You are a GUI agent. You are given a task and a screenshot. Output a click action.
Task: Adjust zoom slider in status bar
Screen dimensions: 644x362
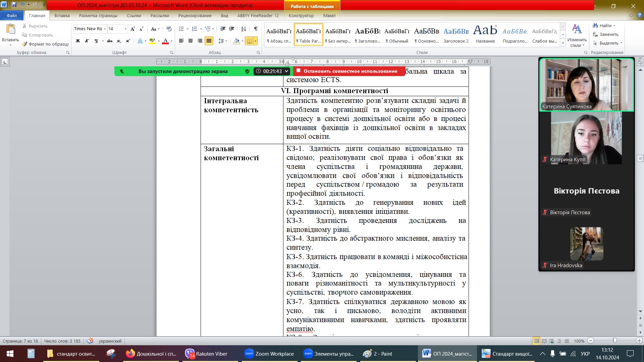click(615, 341)
